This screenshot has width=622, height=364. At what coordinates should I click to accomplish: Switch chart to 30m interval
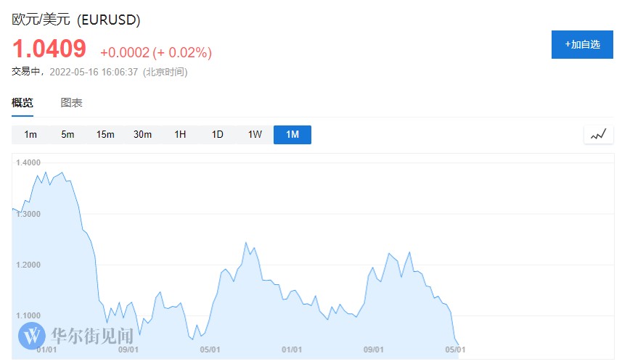(142, 135)
